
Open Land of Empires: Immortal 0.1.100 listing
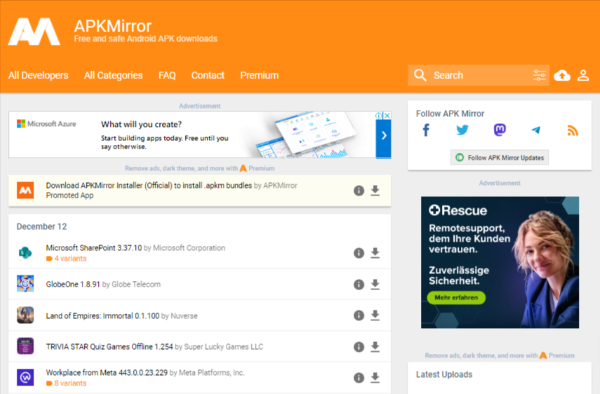pos(103,316)
